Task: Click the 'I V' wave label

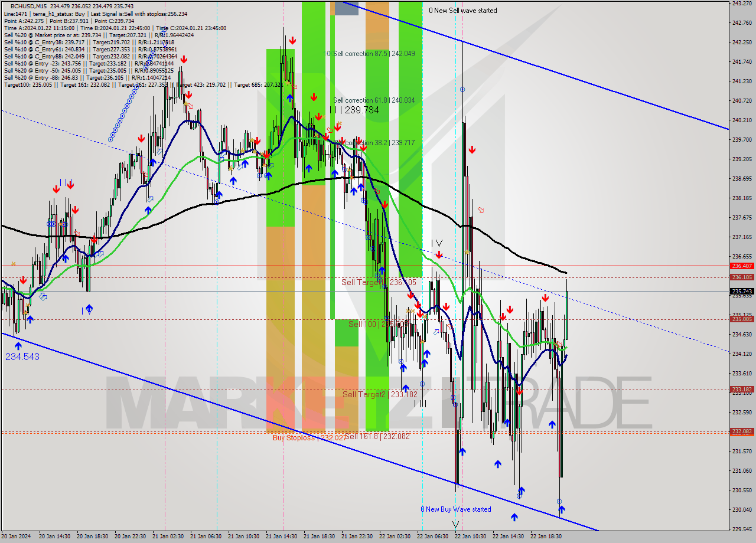Action: 436,243
